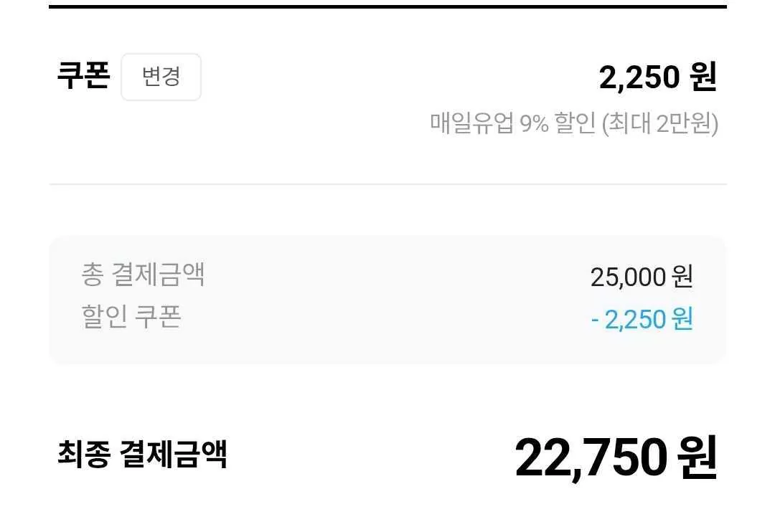Tap the minus sign before blue 2,250
The width and height of the screenshot is (775, 532).
click(595, 320)
